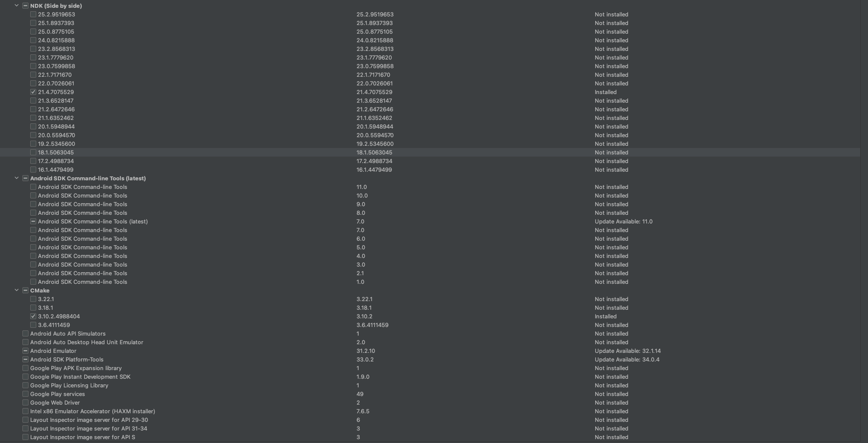Check Android Auto Desktop Head Unit Emulator
Screen dimensions: 868x443
(x=25, y=342)
